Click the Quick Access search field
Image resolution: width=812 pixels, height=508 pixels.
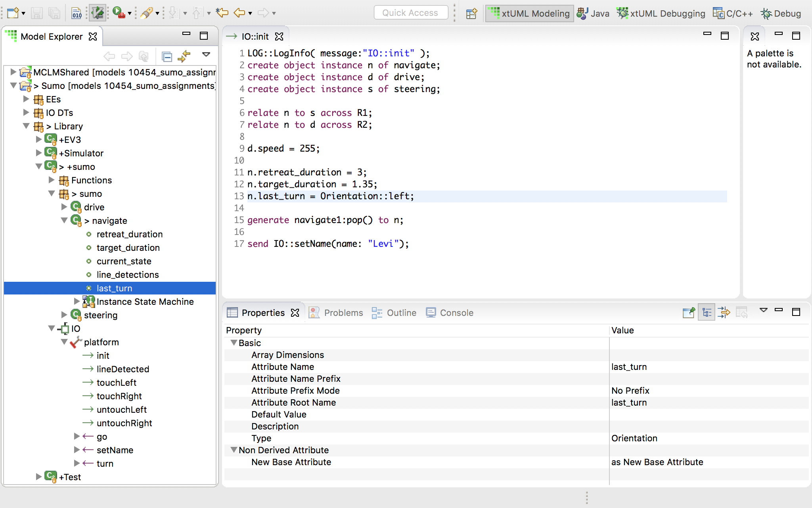pos(411,13)
